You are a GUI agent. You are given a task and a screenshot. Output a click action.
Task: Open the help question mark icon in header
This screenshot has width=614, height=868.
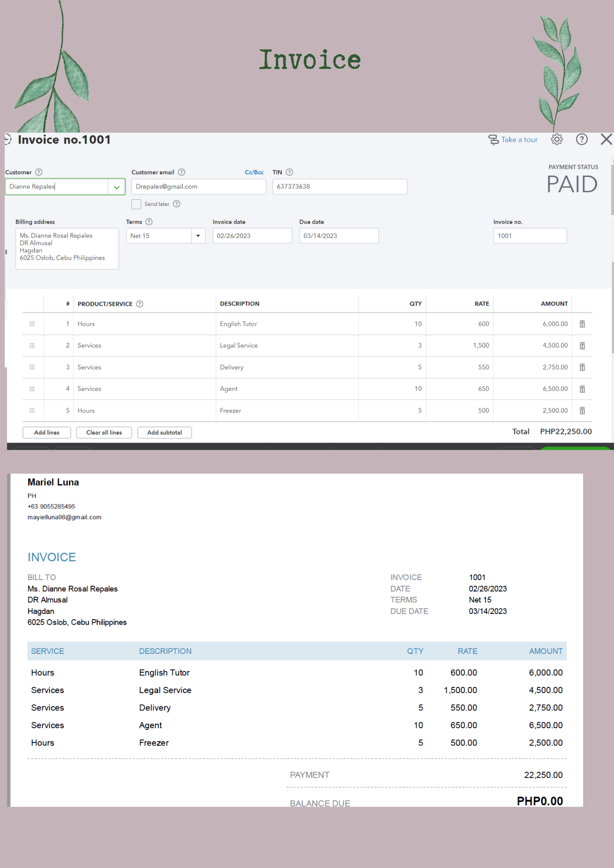click(x=581, y=139)
